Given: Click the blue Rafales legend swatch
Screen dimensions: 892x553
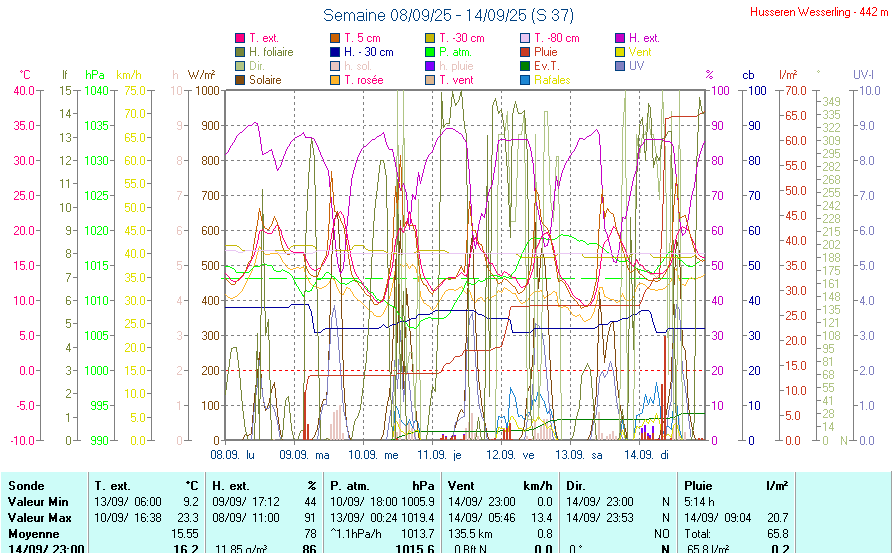Looking at the screenshot, I should click(525, 80).
